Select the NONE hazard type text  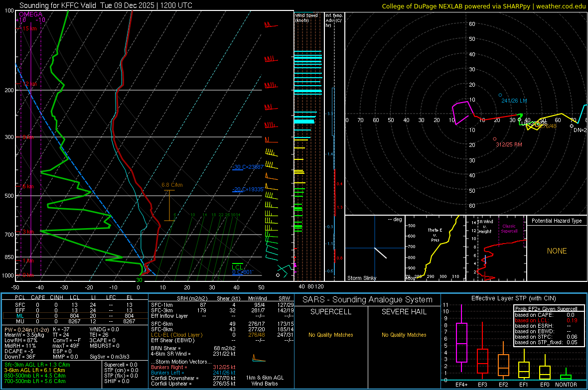(x=557, y=251)
